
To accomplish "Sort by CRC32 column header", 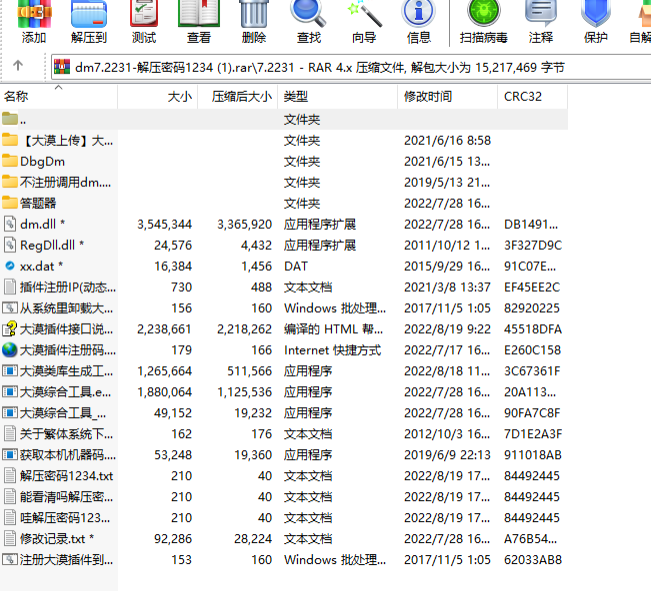I will coord(533,97).
